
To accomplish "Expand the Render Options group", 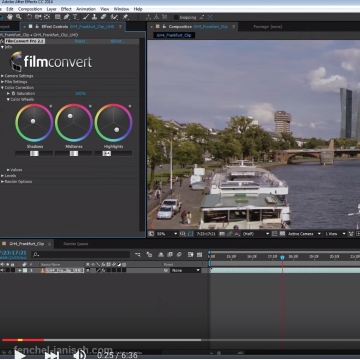I will pyautogui.click(x=2, y=182).
